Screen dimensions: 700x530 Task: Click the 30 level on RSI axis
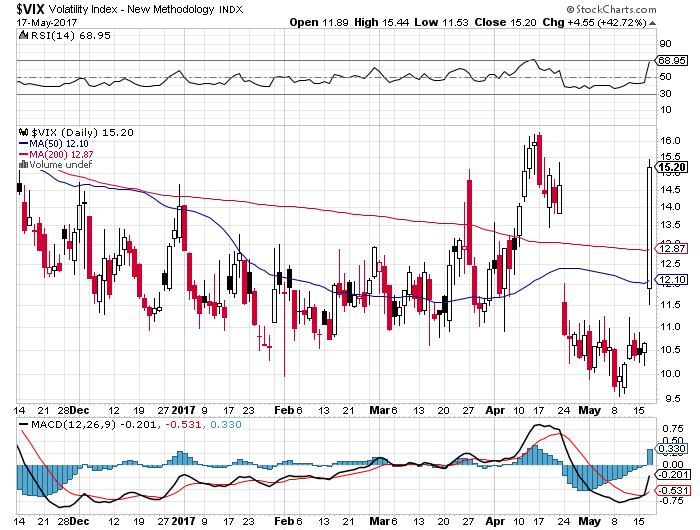click(x=665, y=94)
